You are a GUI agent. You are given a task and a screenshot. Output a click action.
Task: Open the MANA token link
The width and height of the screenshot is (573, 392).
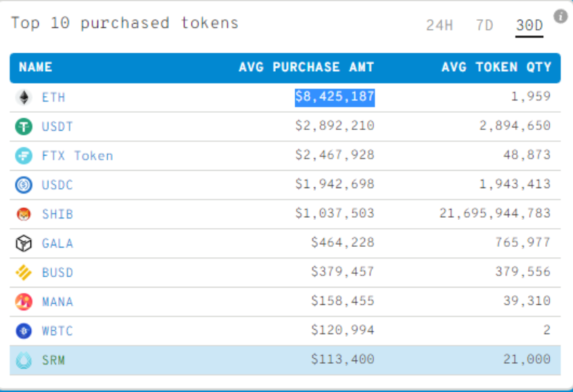[x=57, y=302]
